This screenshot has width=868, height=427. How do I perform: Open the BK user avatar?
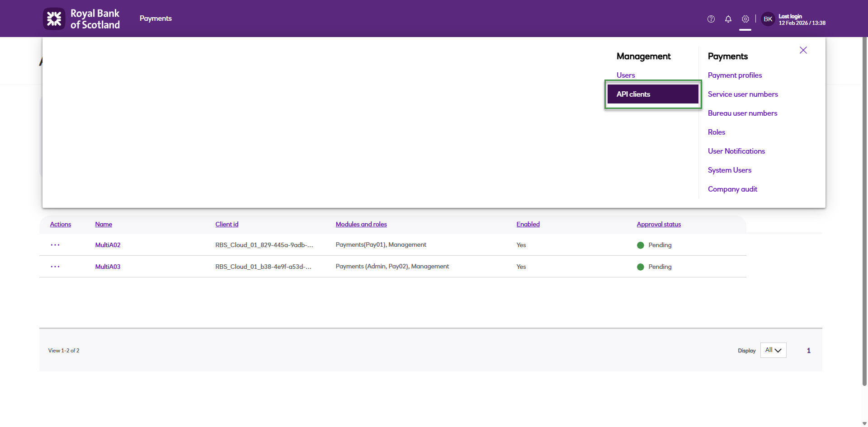click(x=768, y=19)
